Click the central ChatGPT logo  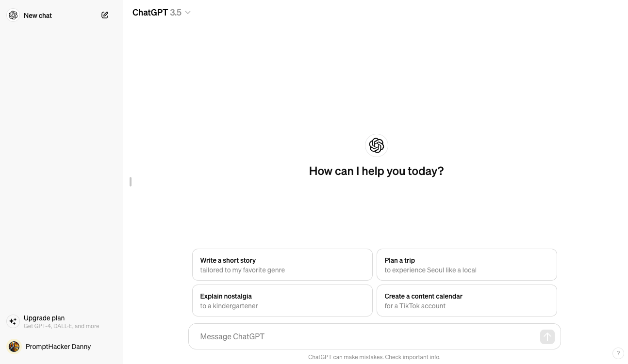coord(377,145)
